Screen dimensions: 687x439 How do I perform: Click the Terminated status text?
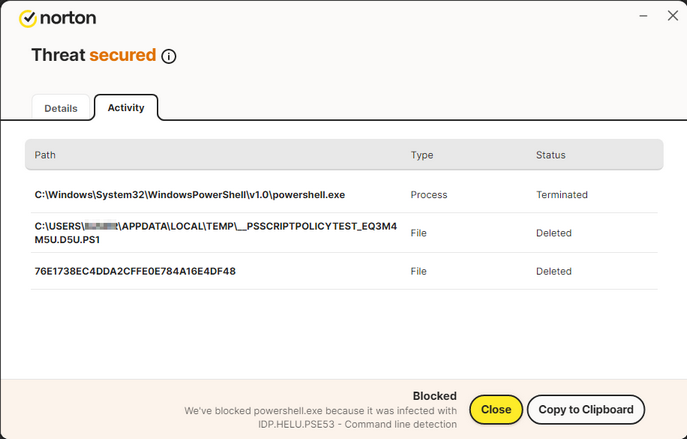562,195
